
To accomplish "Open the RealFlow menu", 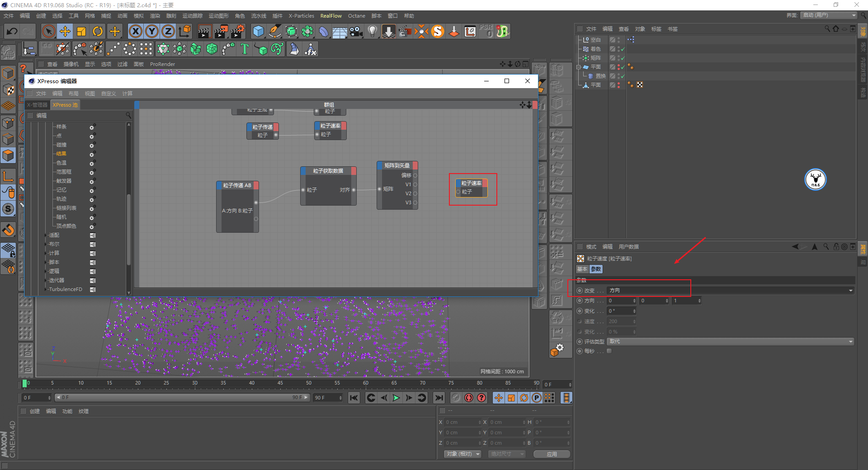I will [x=331, y=16].
